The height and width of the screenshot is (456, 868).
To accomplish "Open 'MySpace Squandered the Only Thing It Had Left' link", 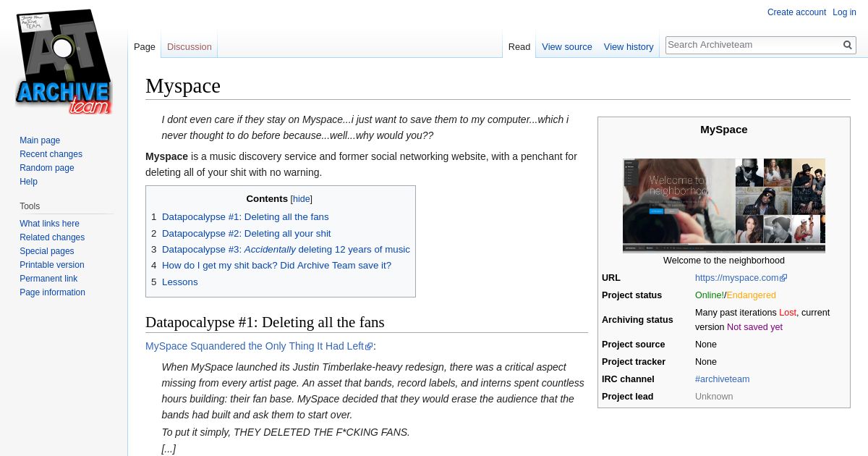I will pos(259,346).
